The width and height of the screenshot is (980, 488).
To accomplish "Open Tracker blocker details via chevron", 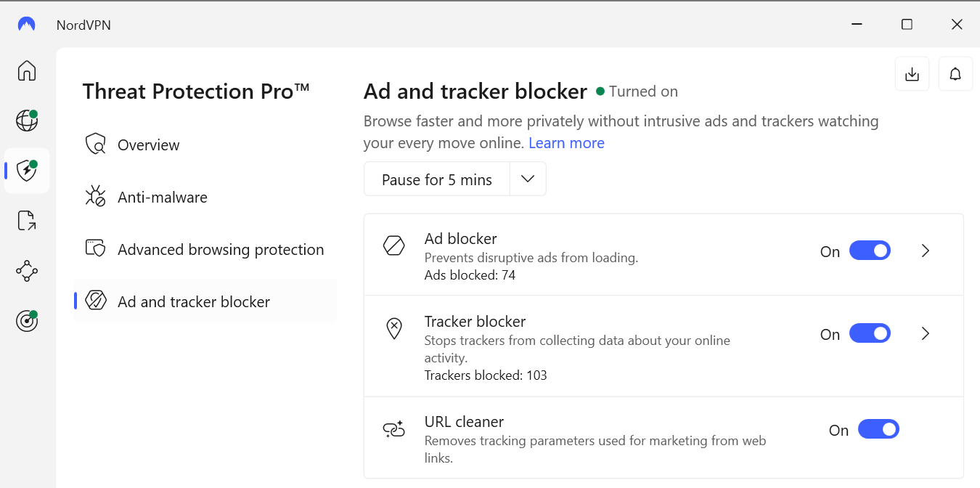I will [925, 333].
